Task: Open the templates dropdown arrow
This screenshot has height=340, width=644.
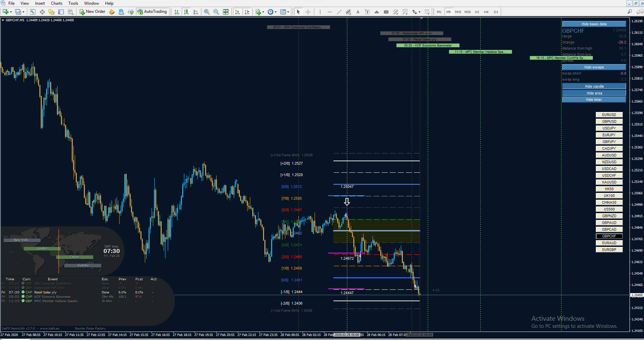Action: click(288, 12)
